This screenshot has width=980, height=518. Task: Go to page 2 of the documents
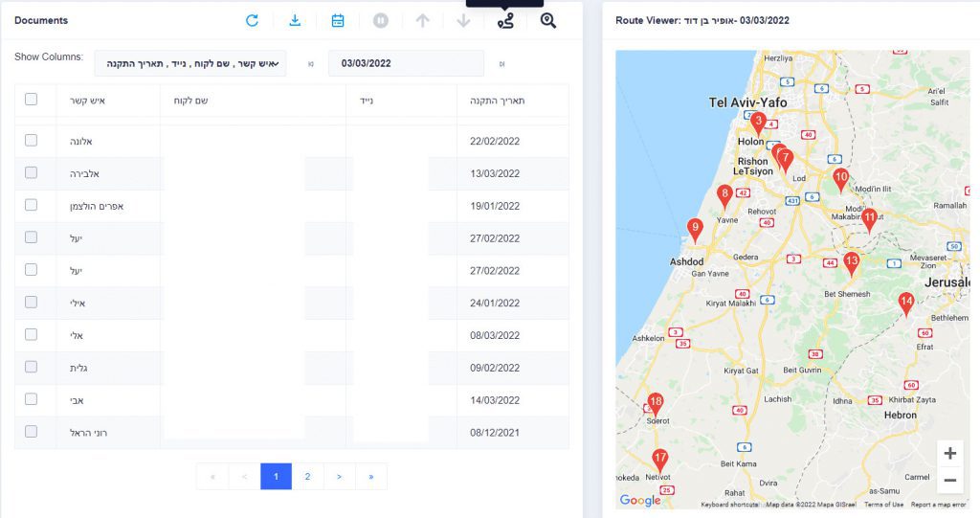click(x=307, y=476)
